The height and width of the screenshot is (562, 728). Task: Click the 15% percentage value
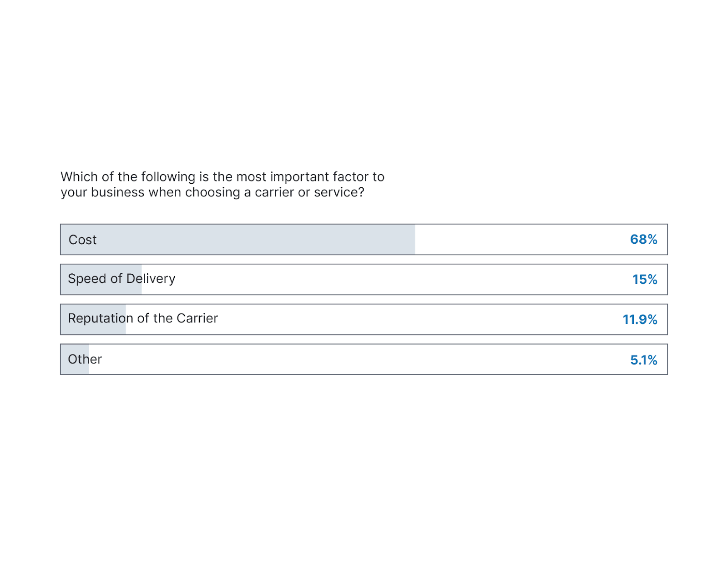[645, 280]
